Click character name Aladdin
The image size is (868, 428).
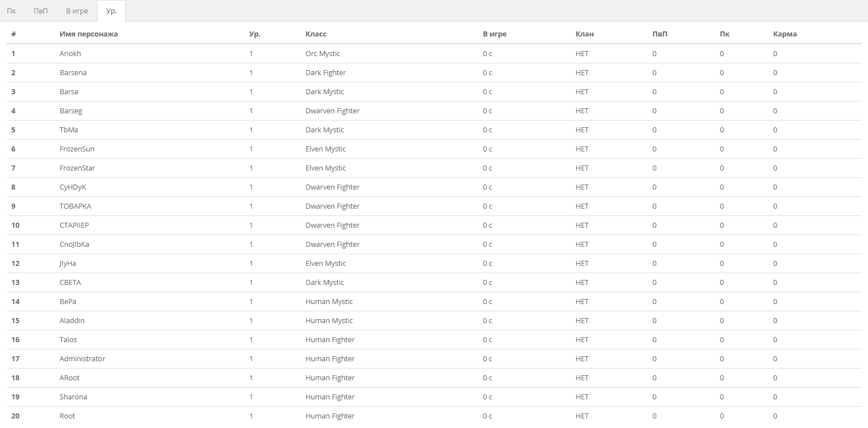[x=72, y=321]
